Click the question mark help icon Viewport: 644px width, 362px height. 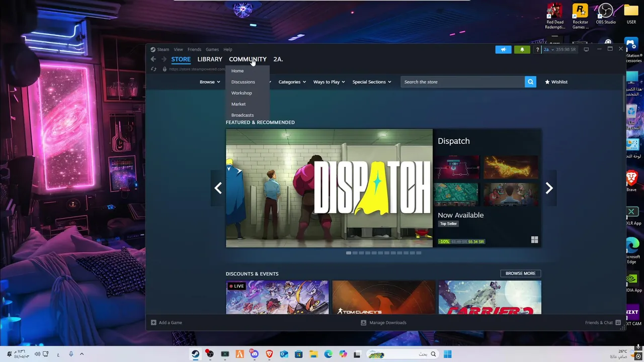click(537, 49)
